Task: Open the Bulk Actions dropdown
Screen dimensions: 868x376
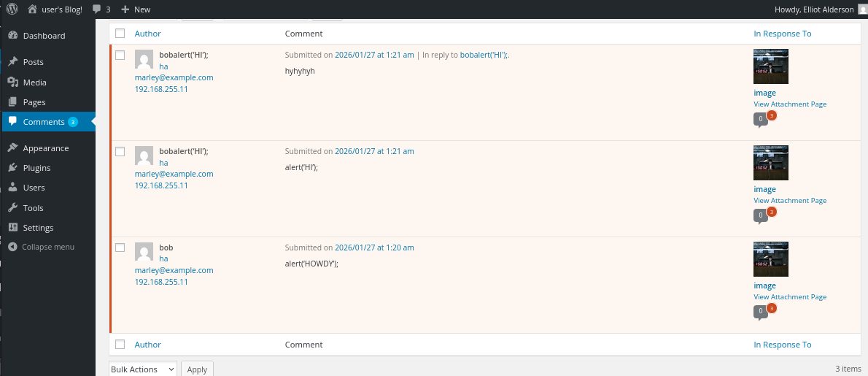Action: point(143,369)
